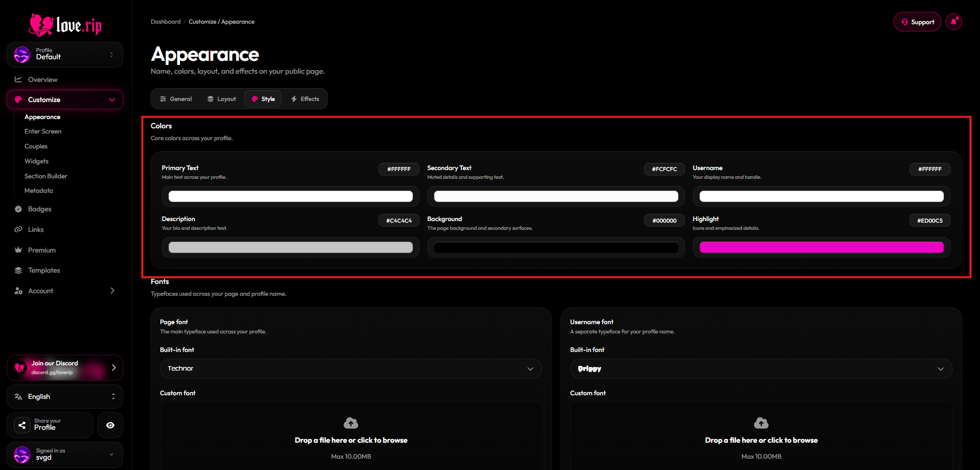
Task: Click Username font cloud upload icon
Action: (x=761, y=423)
